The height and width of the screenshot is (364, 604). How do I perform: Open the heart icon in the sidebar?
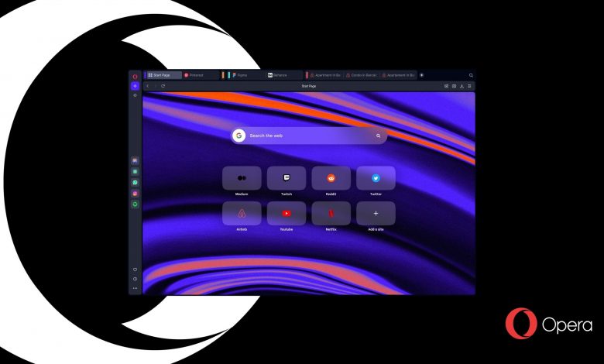tap(135, 270)
